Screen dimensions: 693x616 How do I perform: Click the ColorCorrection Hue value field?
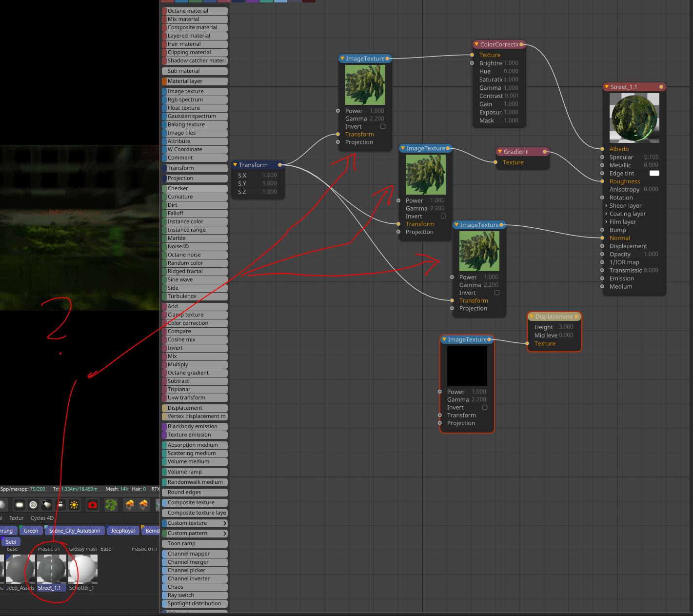click(x=511, y=71)
